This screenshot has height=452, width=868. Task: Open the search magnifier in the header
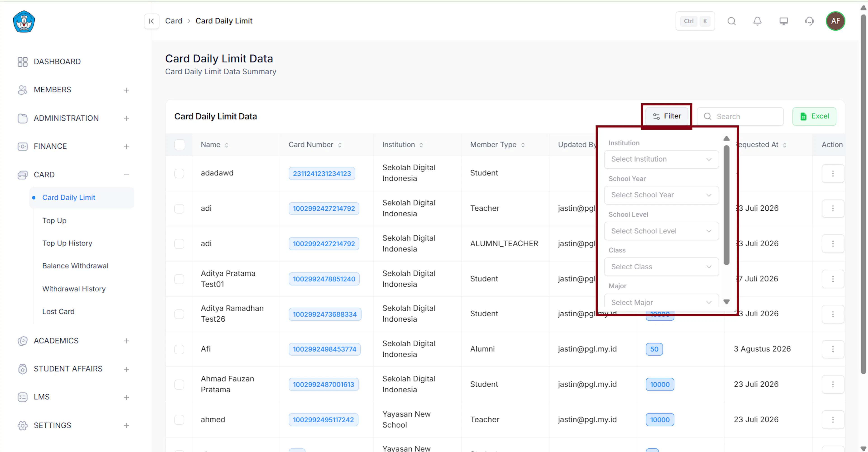point(731,21)
